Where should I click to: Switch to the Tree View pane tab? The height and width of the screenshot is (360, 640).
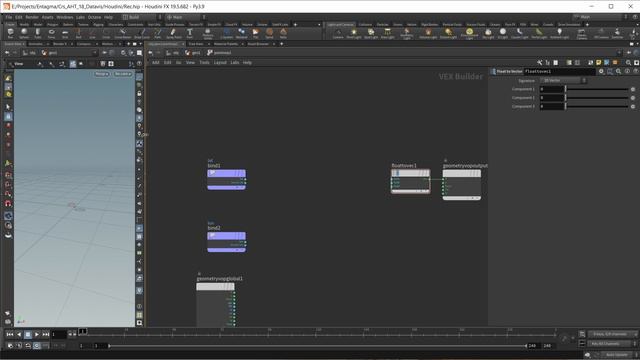(196, 44)
